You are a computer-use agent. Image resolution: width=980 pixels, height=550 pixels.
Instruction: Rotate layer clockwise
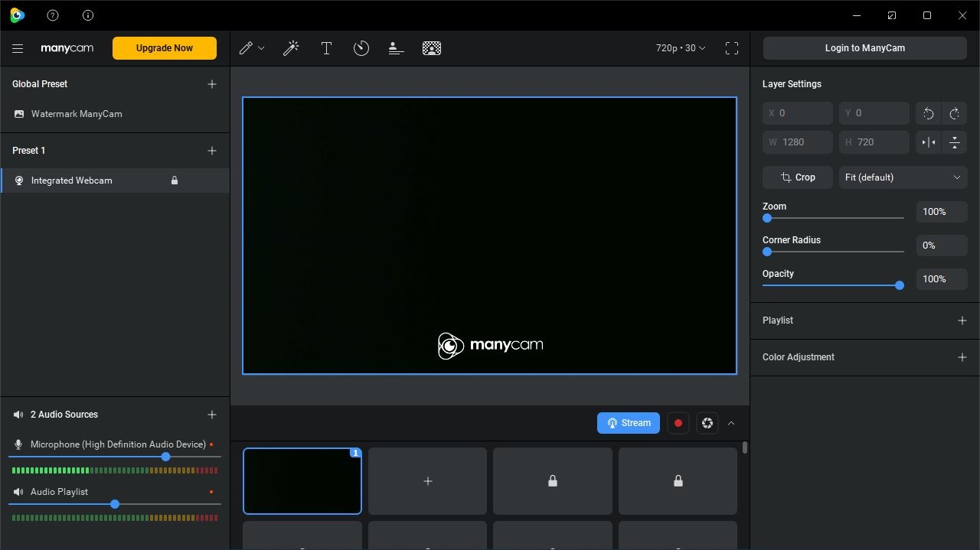coord(955,113)
